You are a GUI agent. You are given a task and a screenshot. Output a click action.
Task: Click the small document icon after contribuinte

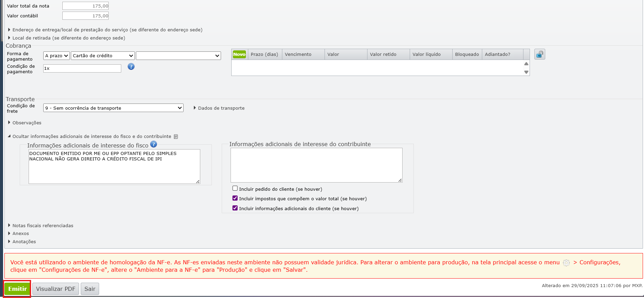(x=176, y=137)
